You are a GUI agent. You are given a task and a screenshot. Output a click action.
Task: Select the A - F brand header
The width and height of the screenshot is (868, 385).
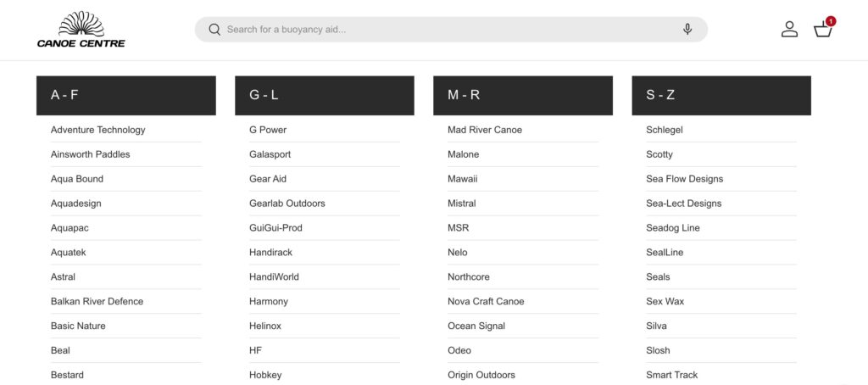coord(125,95)
